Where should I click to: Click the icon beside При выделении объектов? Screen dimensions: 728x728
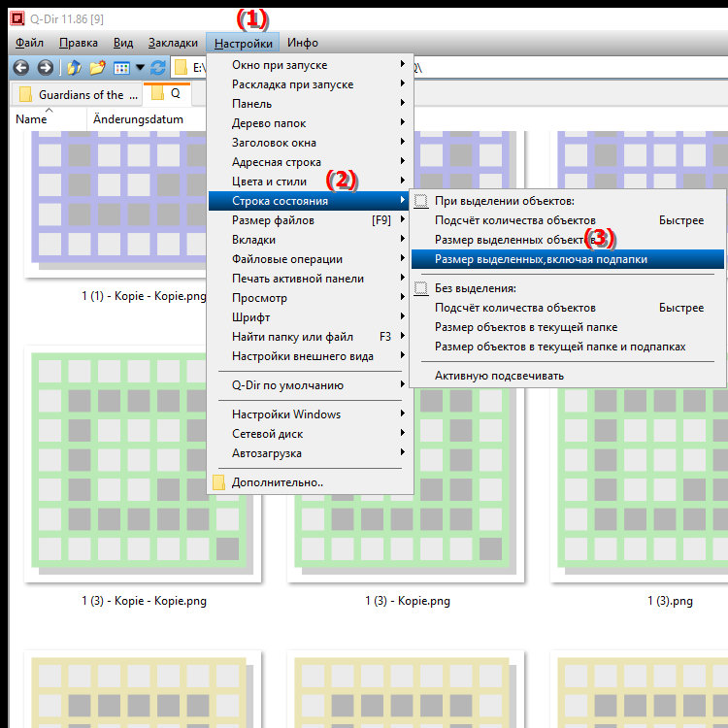pyautogui.click(x=421, y=201)
